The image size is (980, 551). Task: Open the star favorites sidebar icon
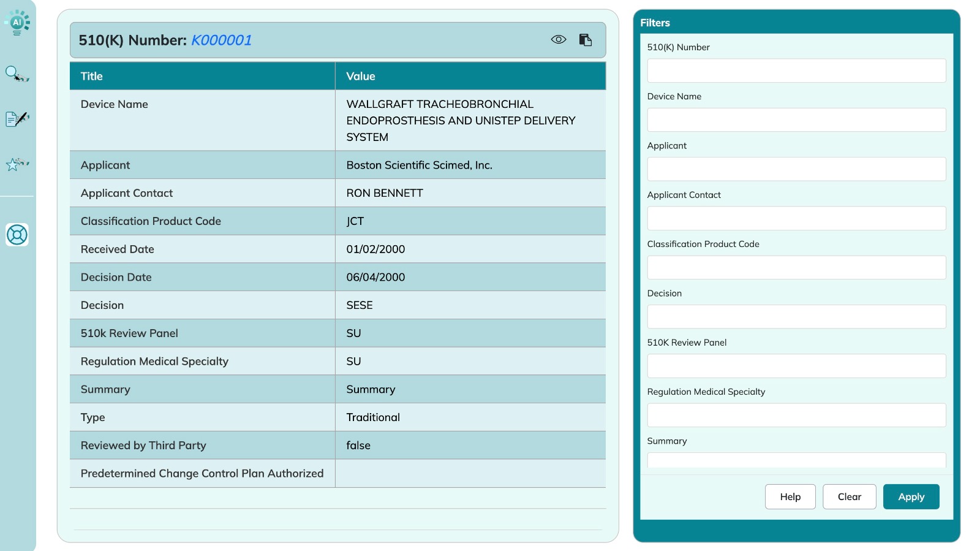click(17, 164)
